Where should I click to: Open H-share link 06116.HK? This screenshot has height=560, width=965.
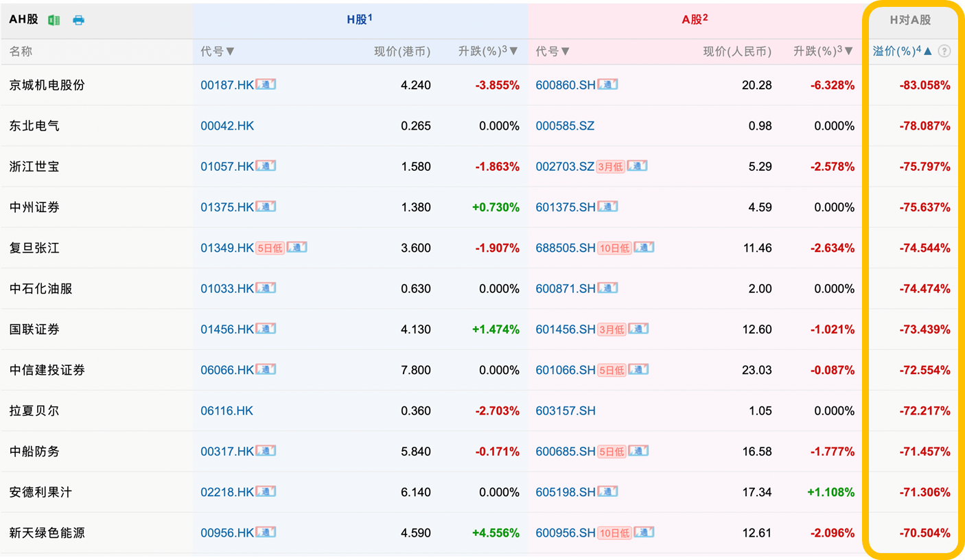tap(227, 411)
